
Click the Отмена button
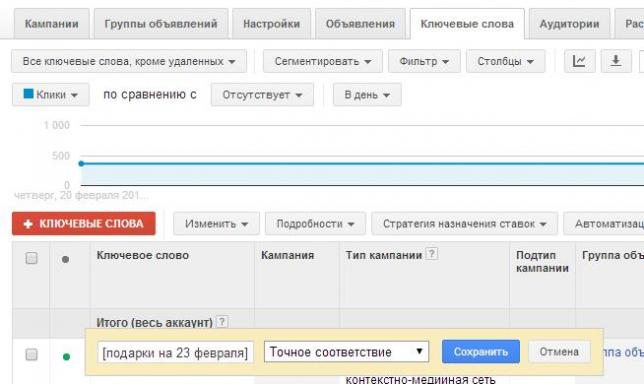pyautogui.click(x=559, y=352)
